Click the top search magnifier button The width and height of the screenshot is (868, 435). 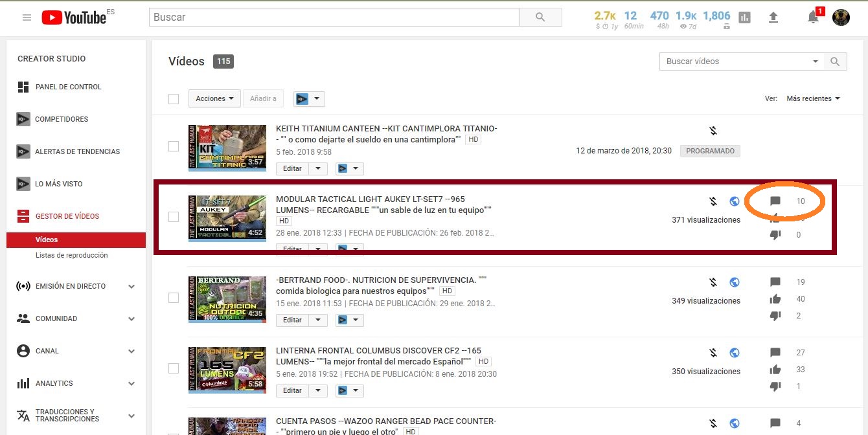pos(540,17)
